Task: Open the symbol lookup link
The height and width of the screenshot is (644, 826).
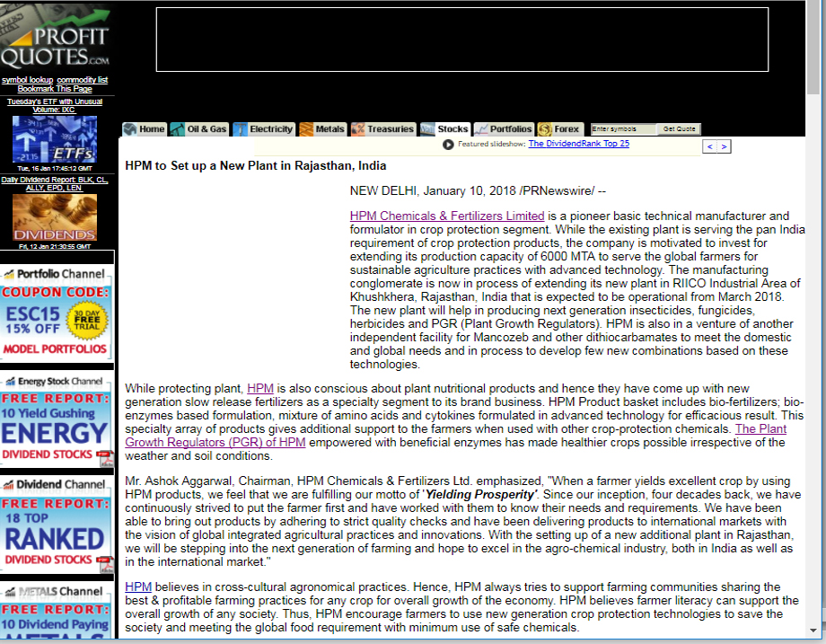Action: tap(28, 80)
